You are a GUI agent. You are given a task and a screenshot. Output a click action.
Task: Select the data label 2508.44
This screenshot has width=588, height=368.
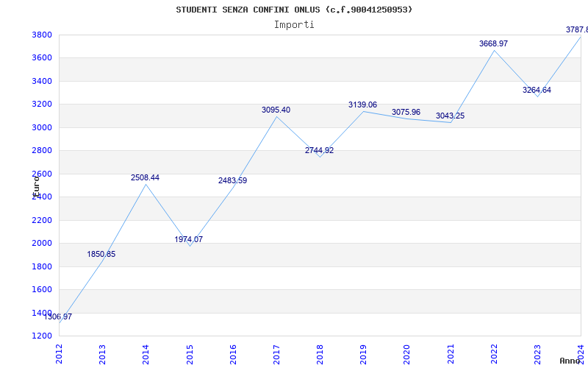tap(145, 177)
